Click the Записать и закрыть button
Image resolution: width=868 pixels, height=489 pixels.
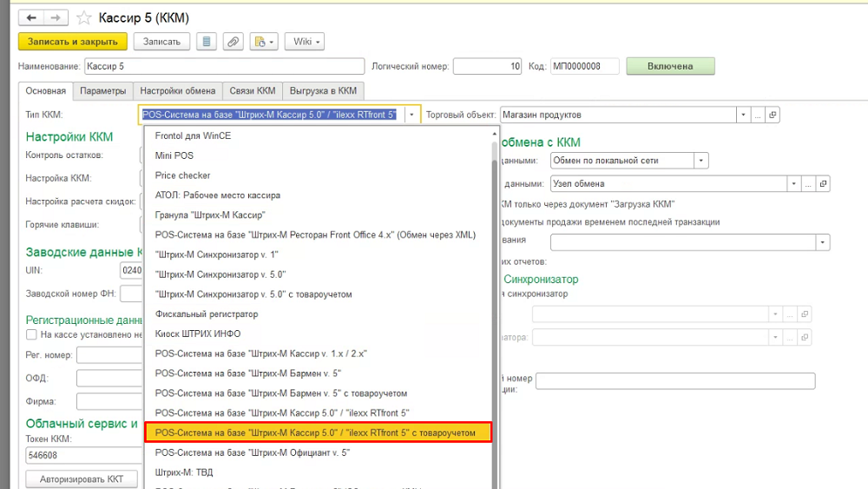pos(73,42)
